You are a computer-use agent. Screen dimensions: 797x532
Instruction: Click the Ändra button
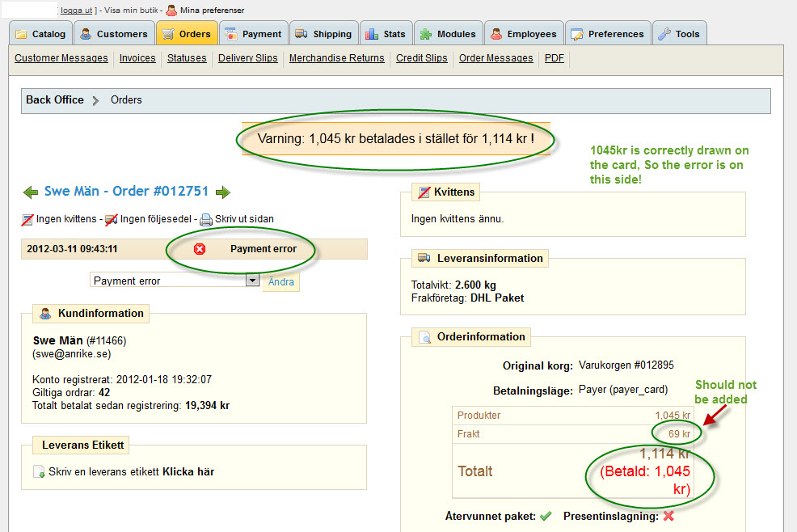coord(281,282)
